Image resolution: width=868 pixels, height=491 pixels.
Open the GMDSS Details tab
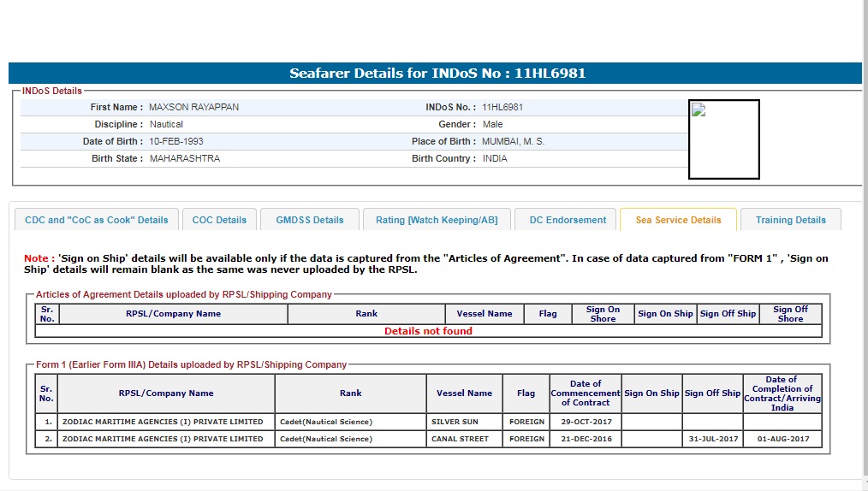309,220
